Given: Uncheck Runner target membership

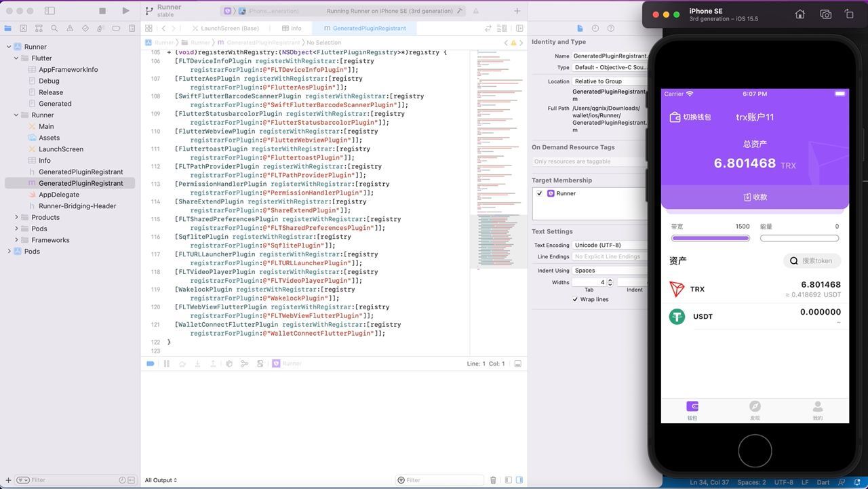Looking at the screenshot, I should pos(540,193).
